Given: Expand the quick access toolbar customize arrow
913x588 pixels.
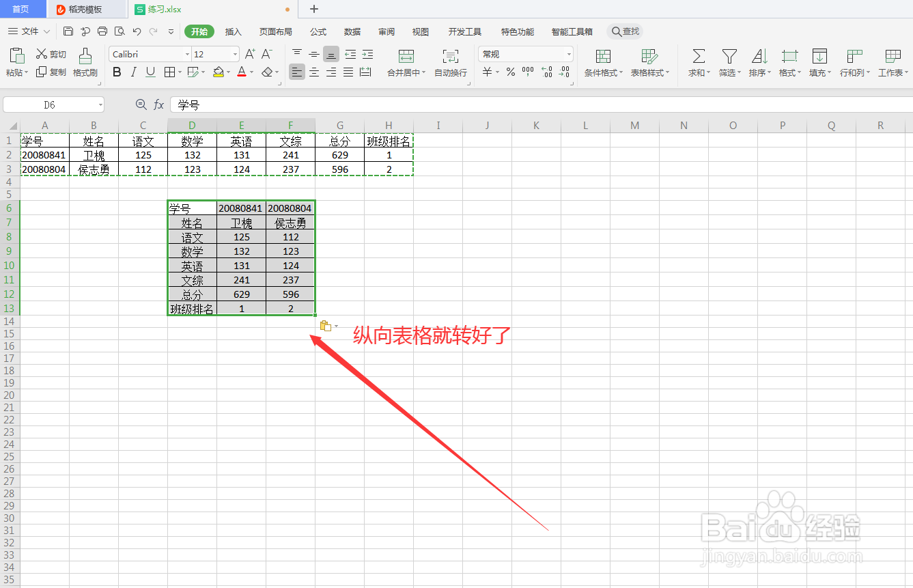Looking at the screenshot, I should (171, 31).
